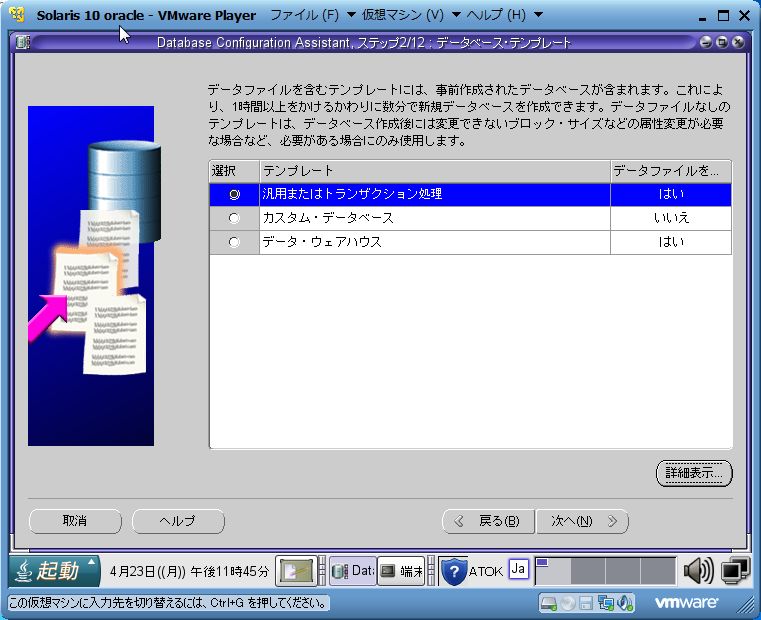Select the データ・ウェアハウス radio button
Image resolution: width=761 pixels, height=620 pixels.
tap(234, 242)
